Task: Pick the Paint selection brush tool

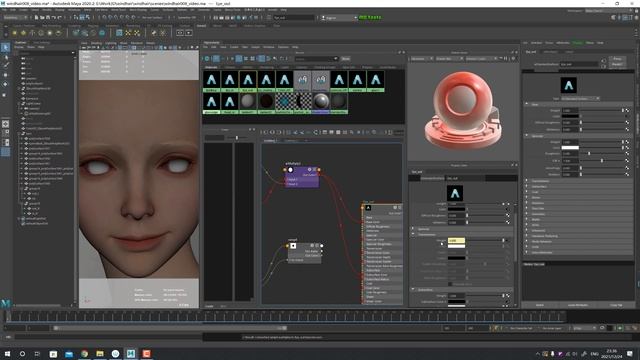Action: point(5,65)
